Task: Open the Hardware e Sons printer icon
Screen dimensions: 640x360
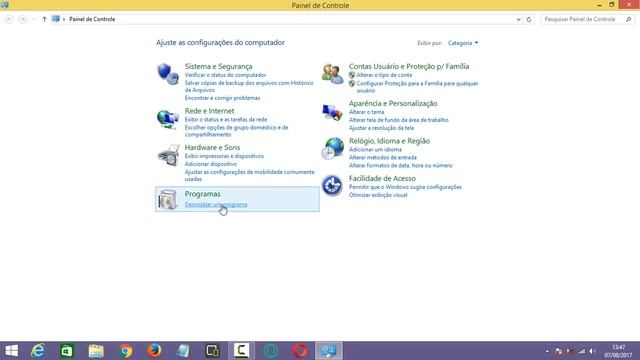Action: pyautogui.click(x=169, y=155)
